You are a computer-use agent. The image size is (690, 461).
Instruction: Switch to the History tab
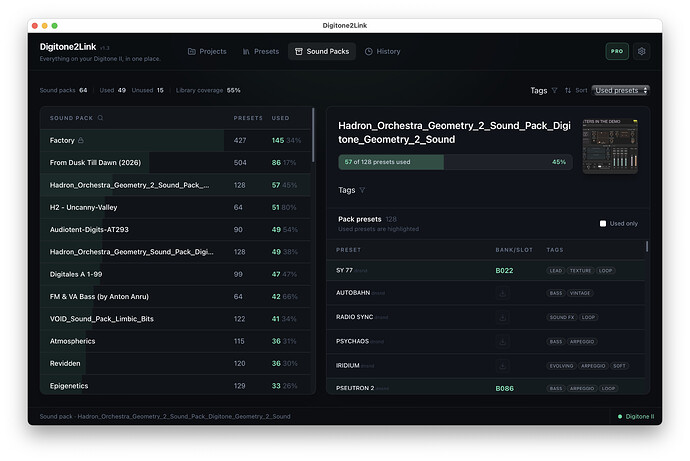pyautogui.click(x=382, y=51)
